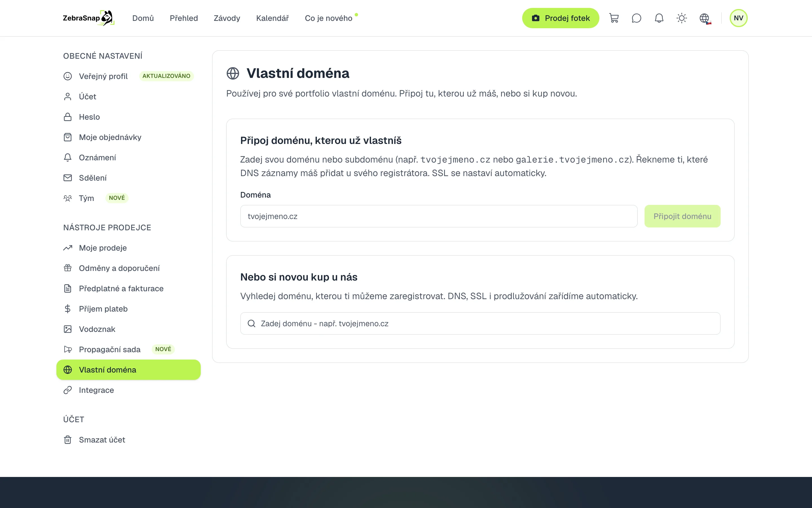Open Tým people icon in sidebar
The width and height of the screenshot is (812, 508).
pyautogui.click(x=68, y=198)
